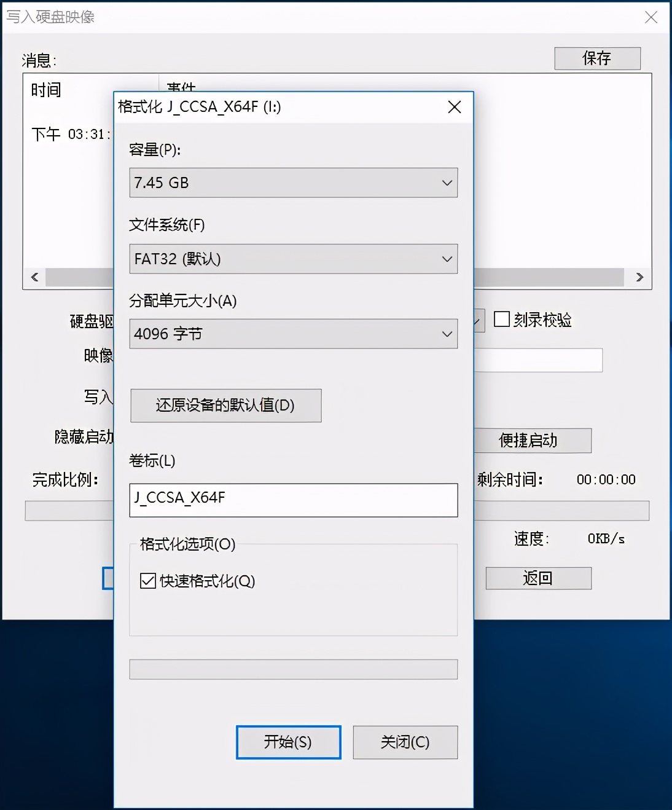The width and height of the screenshot is (672, 810).
Task: Click the 分配单元大小(A) label
Action: point(183,301)
